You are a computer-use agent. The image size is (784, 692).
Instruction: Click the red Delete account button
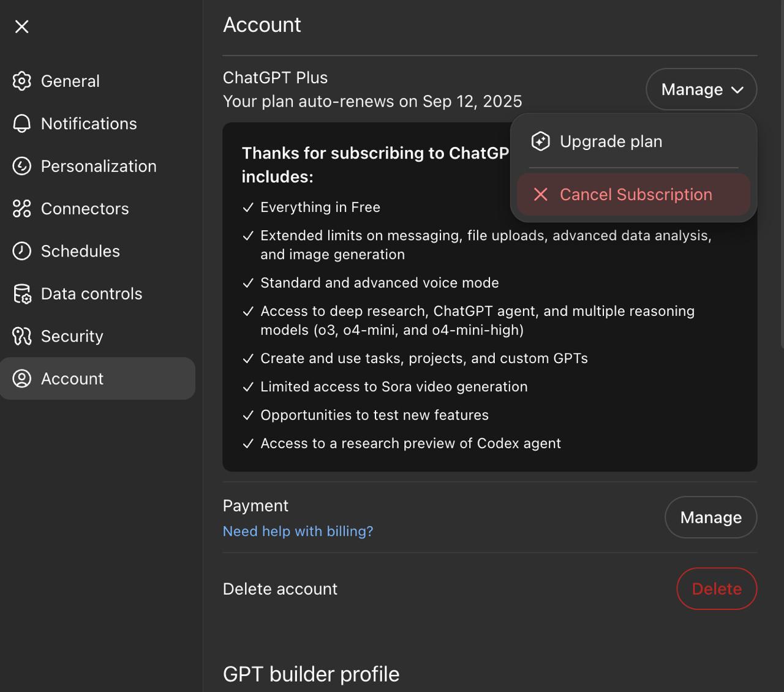pos(717,589)
